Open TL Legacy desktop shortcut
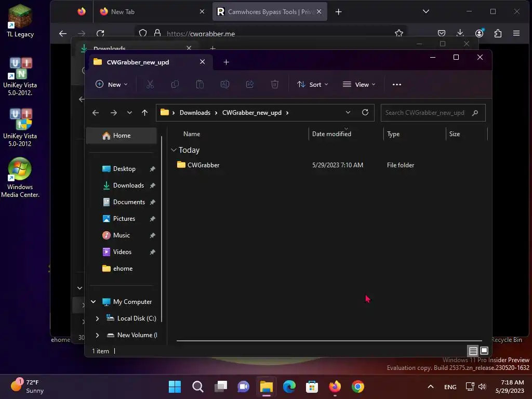Screen dimensions: 532x399 (x=20, y=21)
